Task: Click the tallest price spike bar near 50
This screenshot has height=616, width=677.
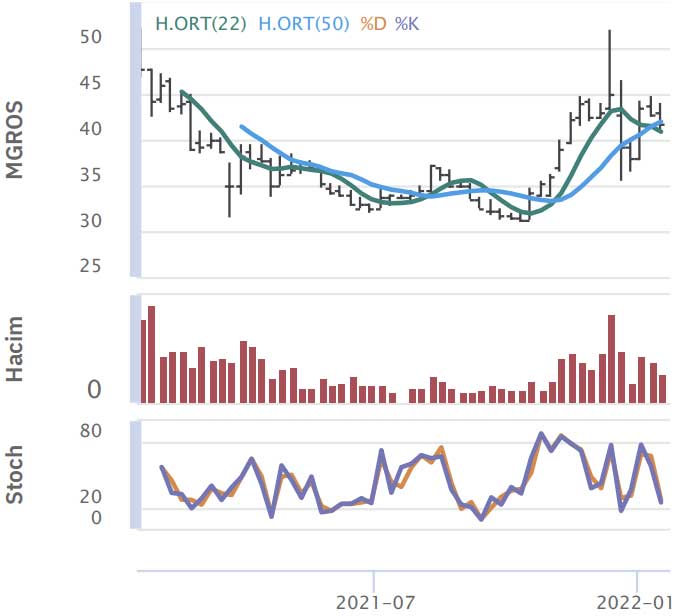Action: [x=610, y=69]
